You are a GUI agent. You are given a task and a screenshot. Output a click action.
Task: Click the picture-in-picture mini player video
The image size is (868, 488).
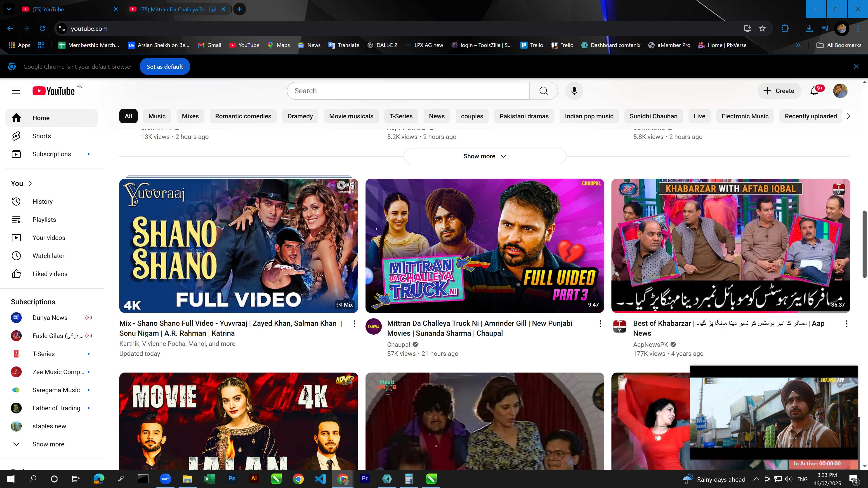[774, 412]
